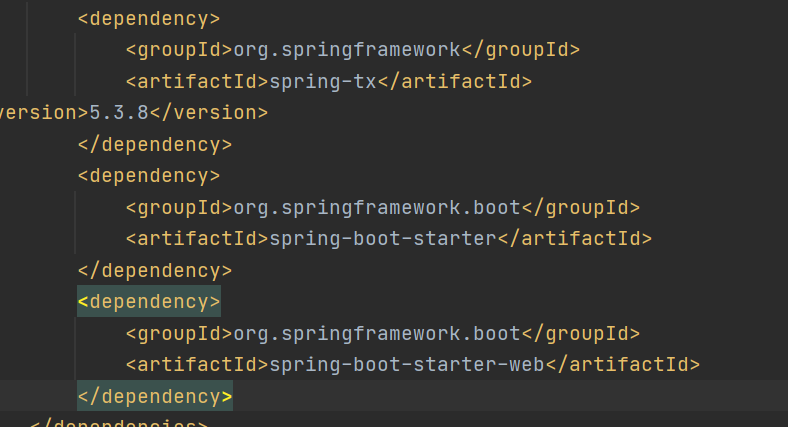Click the highlighted closing dependency tag
This screenshot has height=427, width=788.
155,397
